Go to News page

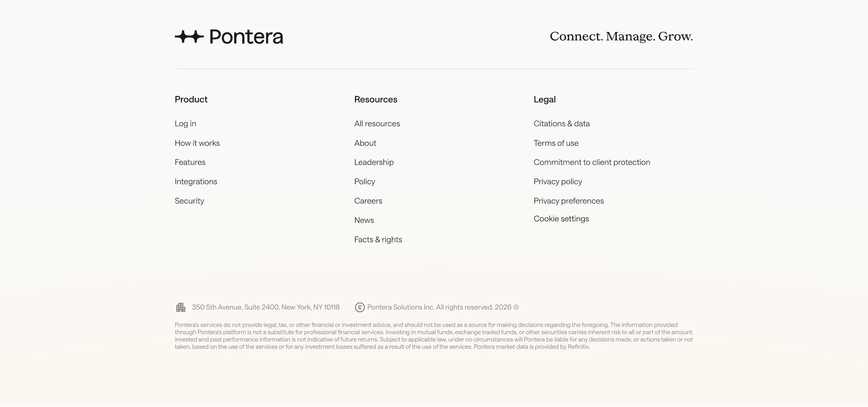[364, 220]
